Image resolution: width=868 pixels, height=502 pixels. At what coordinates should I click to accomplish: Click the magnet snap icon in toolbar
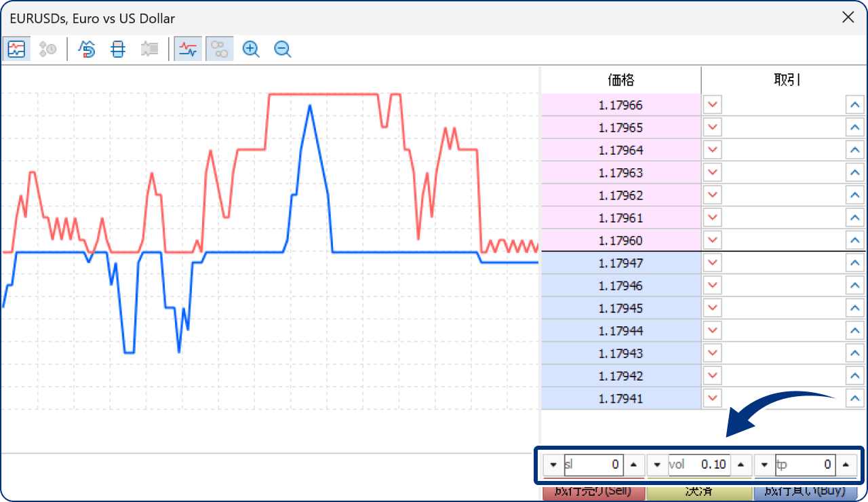[87, 49]
